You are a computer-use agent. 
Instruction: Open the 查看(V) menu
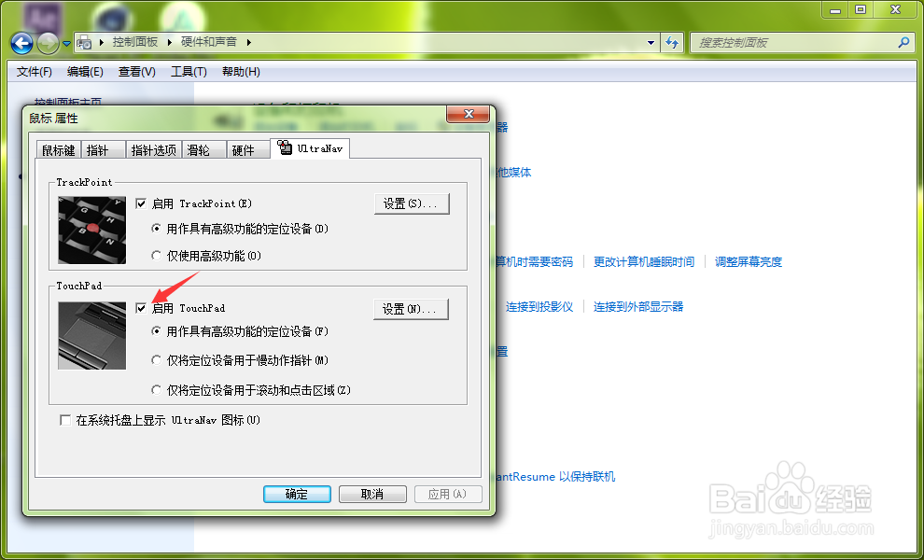[136, 71]
